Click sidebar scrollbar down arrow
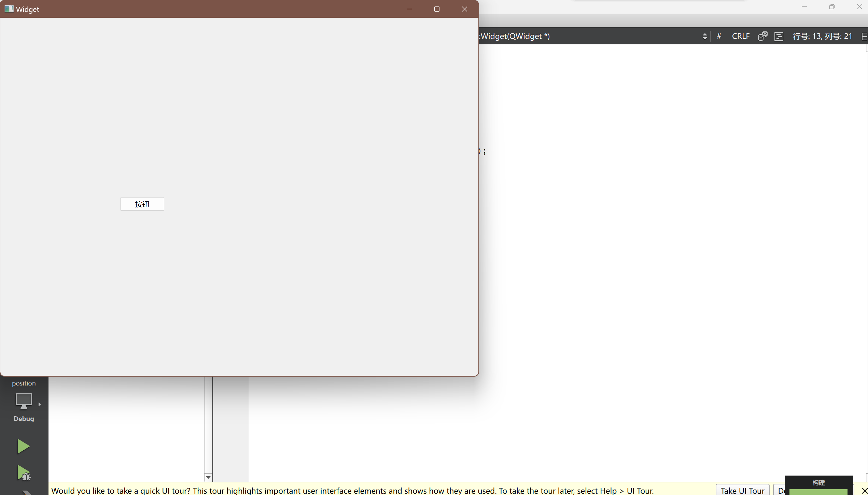The image size is (868, 495). pyautogui.click(x=208, y=477)
